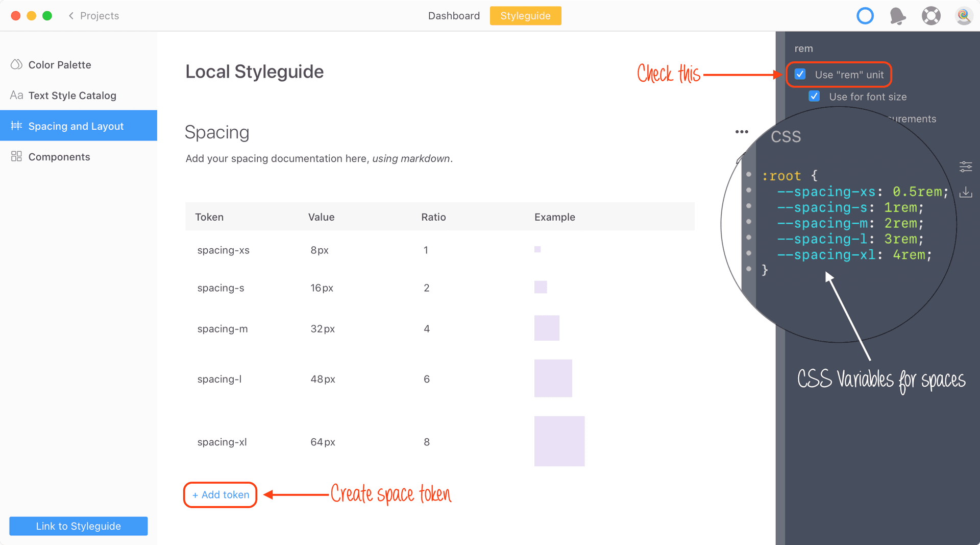The image size is (980, 545).
Task: Click the blue sync circle icon
Action: click(x=865, y=16)
